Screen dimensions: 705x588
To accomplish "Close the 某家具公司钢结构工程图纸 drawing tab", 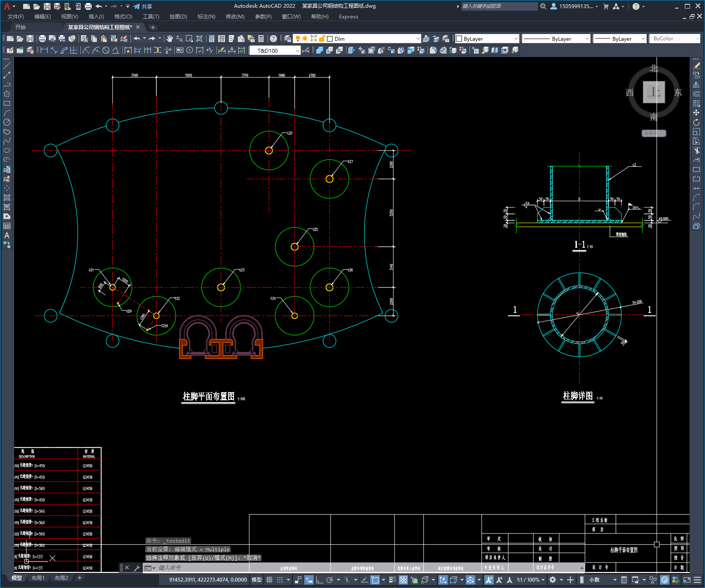I will click(138, 27).
